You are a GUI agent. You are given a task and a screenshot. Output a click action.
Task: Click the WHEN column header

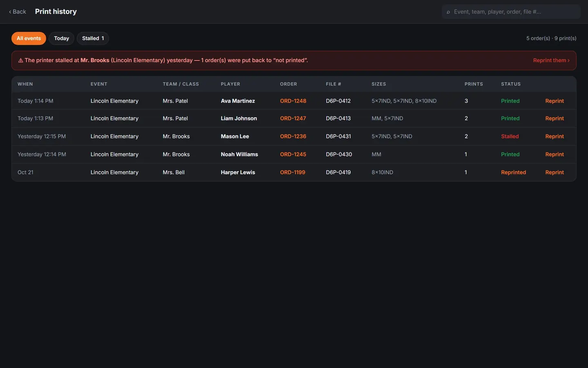25,84
